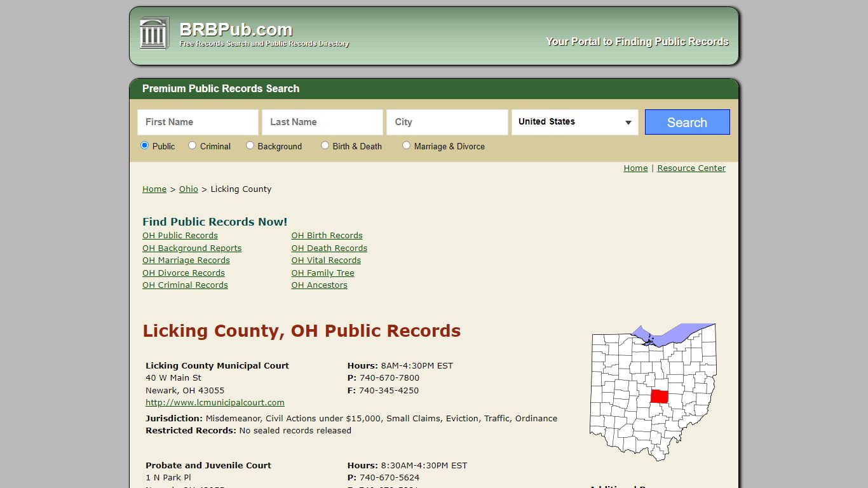Click Ohio in the breadcrumb trail
The image size is (868, 488).
click(189, 189)
